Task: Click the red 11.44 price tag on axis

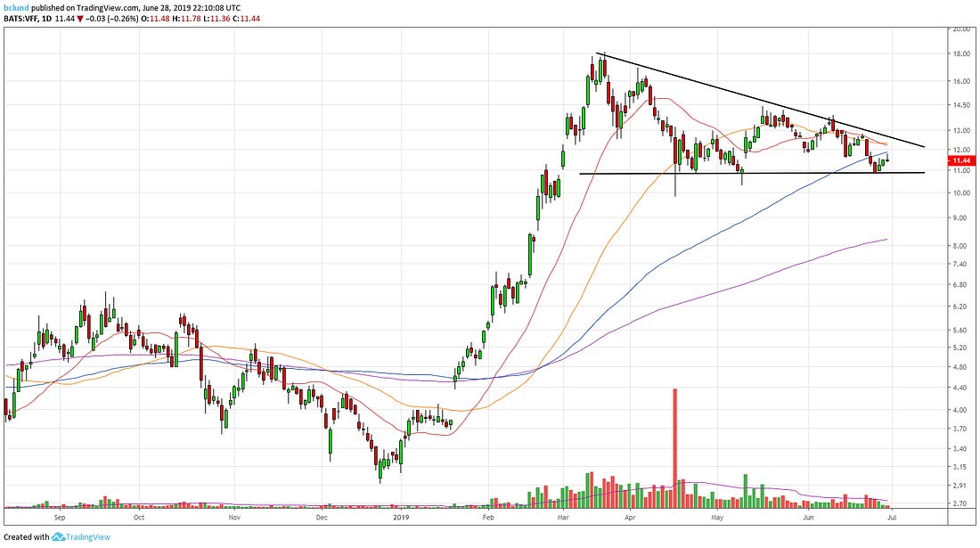Action: point(960,160)
